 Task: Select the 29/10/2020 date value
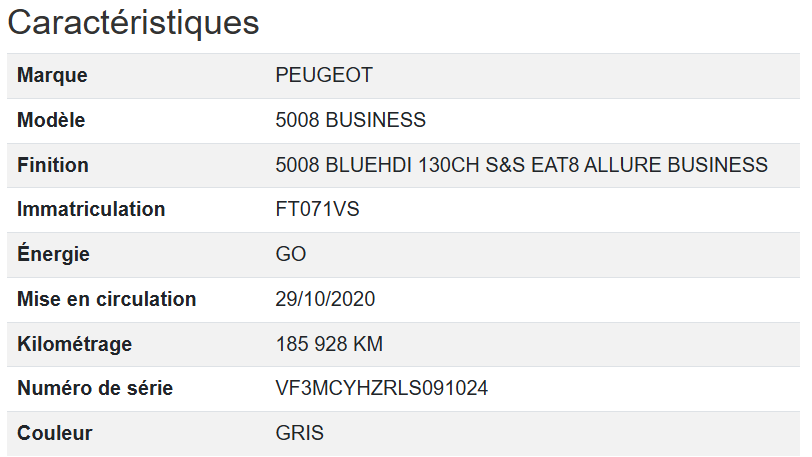(325, 299)
